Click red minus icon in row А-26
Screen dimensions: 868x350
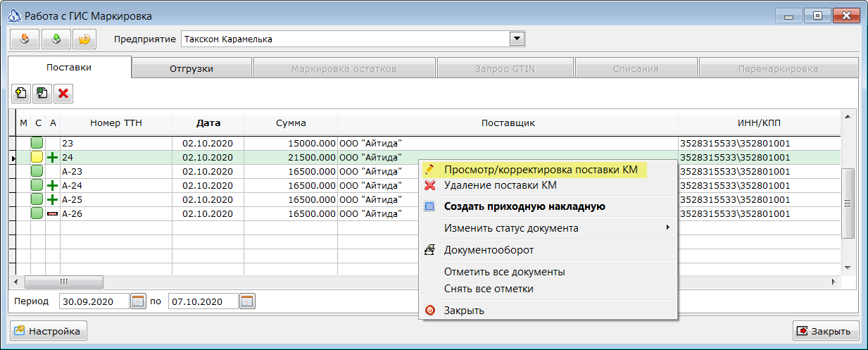tap(52, 213)
